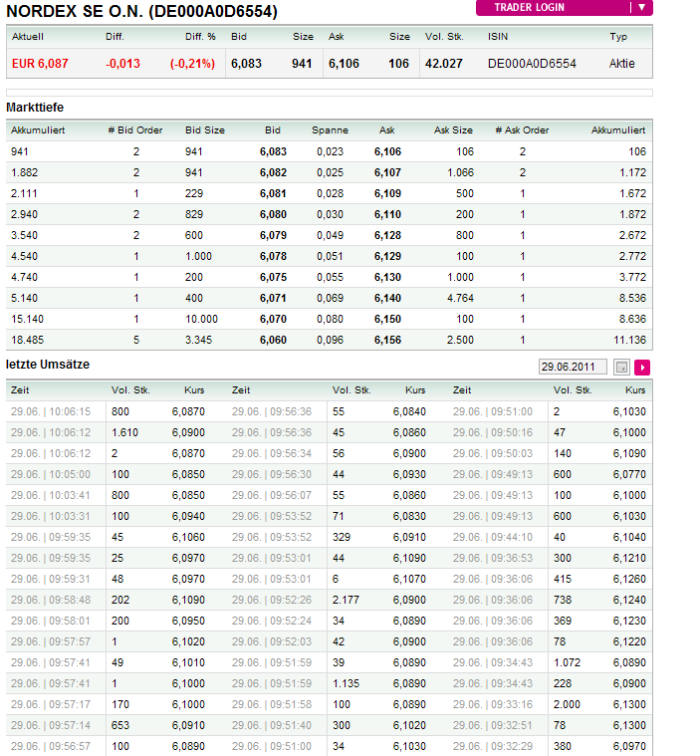700x756 pixels.
Task: Click trade volume 1.072 at 09:34:43
Action: point(567,662)
